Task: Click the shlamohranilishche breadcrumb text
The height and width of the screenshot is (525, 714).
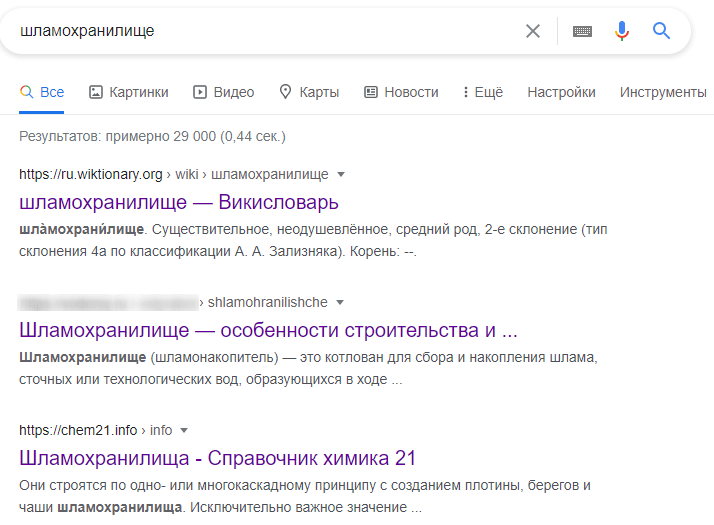Action: click(268, 302)
